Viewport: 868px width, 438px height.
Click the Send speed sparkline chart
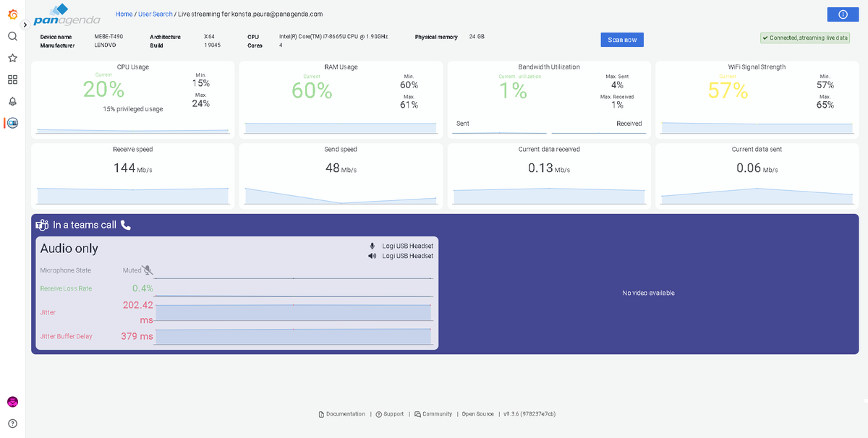coord(341,195)
